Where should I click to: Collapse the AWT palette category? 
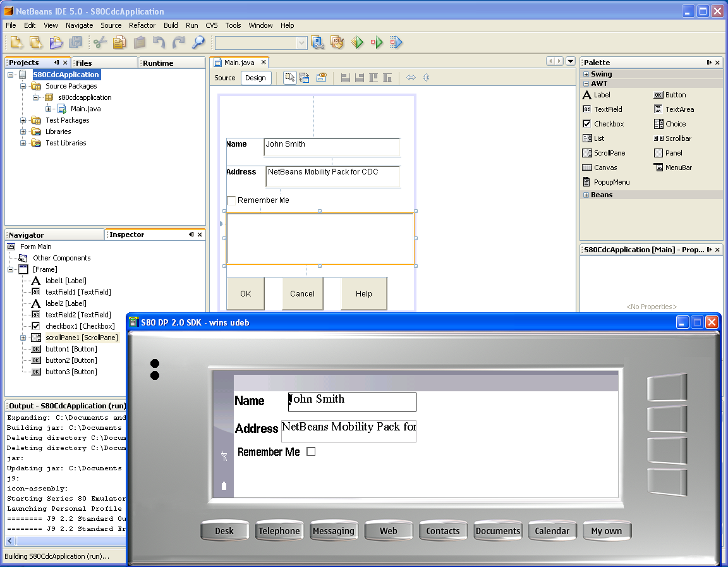point(586,83)
